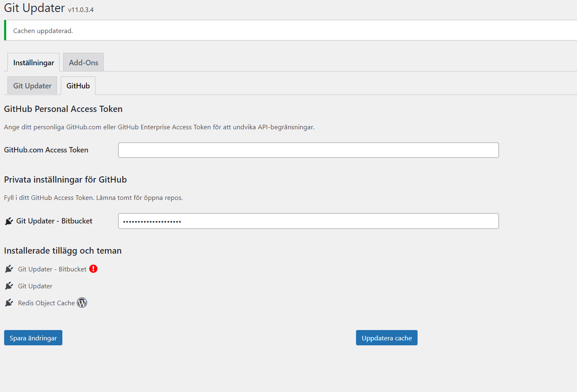Click the red warning badge next to Git Updater - Bitbucket
This screenshot has width=577, height=392.
pyautogui.click(x=93, y=268)
